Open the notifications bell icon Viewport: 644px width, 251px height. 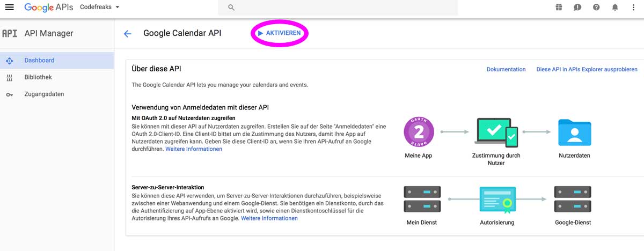pos(615,7)
